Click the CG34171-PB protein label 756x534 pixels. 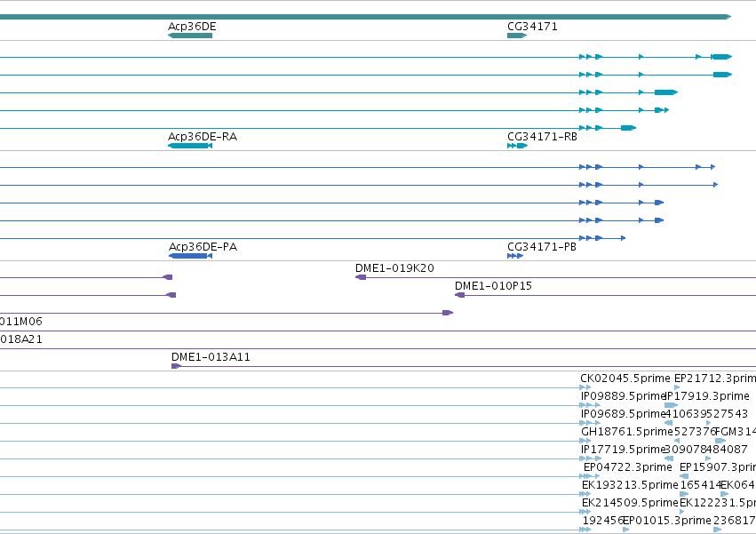(x=542, y=247)
